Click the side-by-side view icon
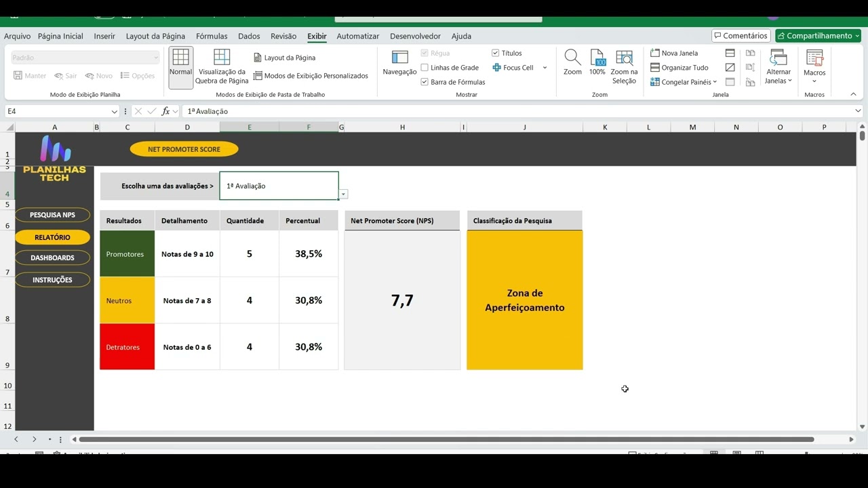The height and width of the screenshot is (488, 868). 750,53
